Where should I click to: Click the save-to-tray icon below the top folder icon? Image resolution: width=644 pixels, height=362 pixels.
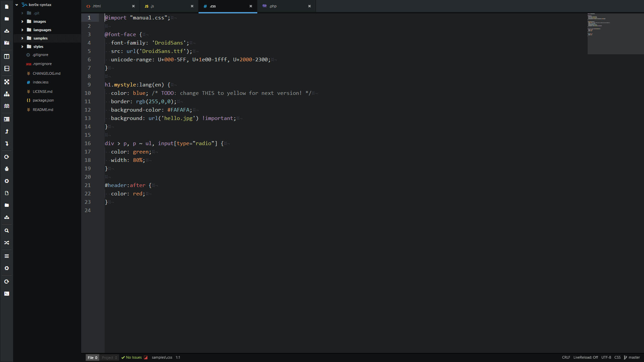7,31
